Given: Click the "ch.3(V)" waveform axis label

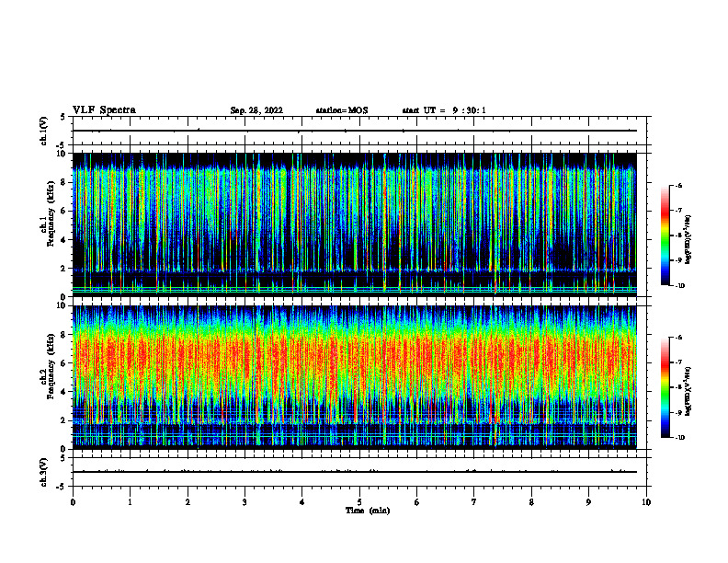Looking at the screenshot, I should (x=44, y=472).
